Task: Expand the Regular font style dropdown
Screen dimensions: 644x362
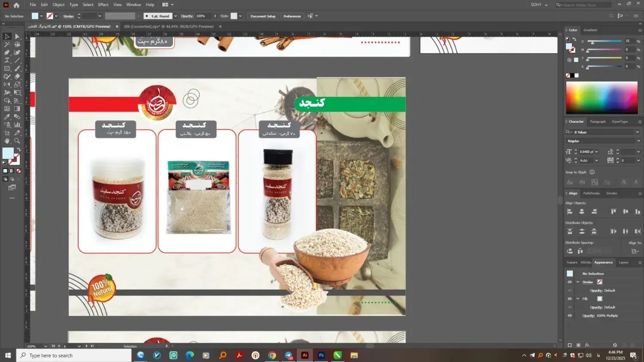Action: 638,141
